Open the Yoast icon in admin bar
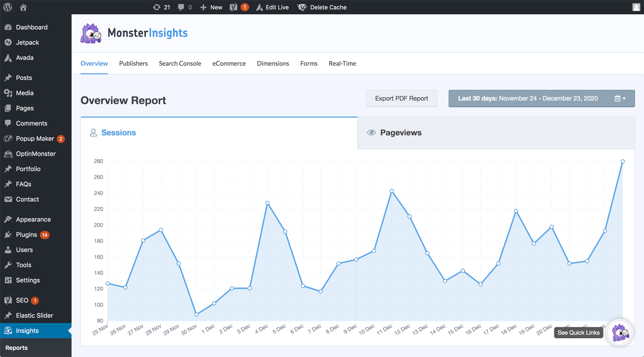Screen dimensions: 644x357 pos(234,7)
